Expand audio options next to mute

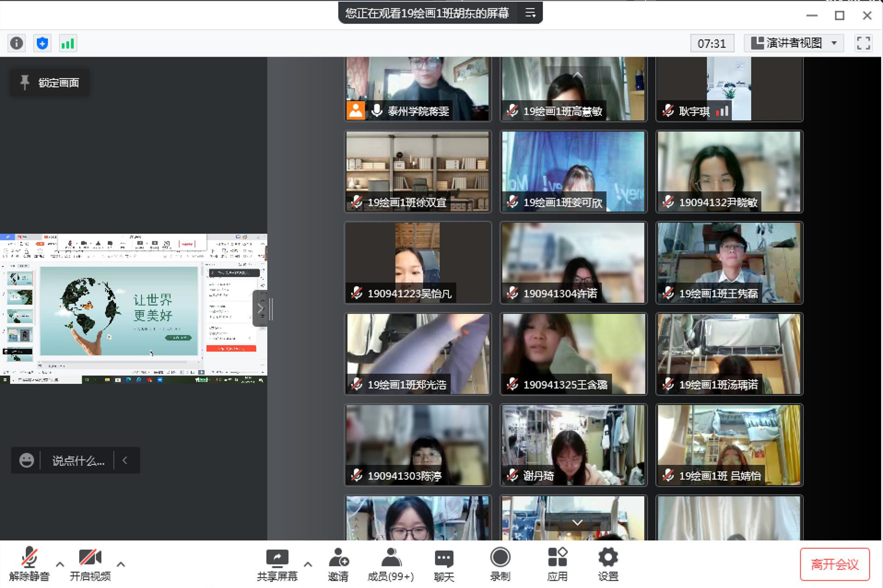pos(60,564)
